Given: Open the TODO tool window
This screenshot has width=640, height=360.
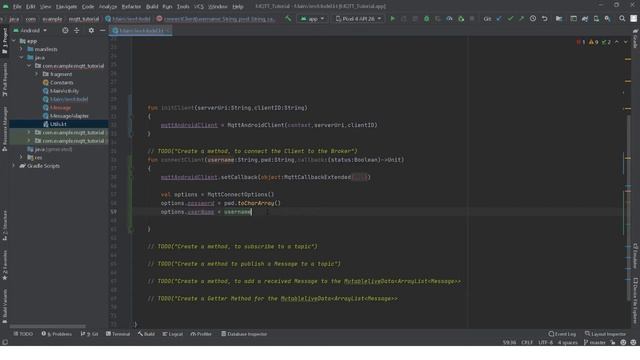Looking at the screenshot, I should click(23, 334).
